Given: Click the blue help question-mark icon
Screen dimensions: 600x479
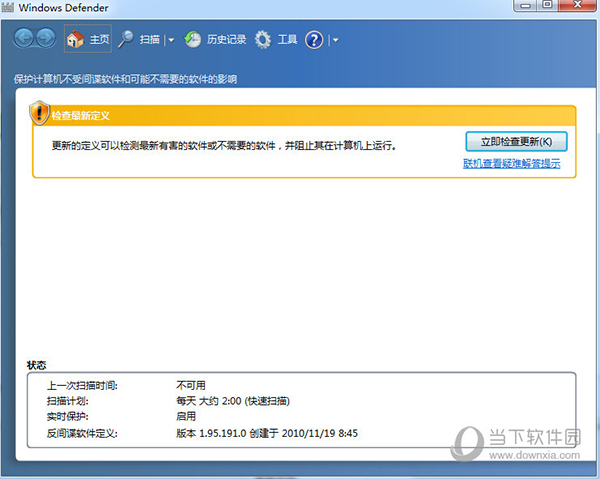Looking at the screenshot, I should pos(314,40).
